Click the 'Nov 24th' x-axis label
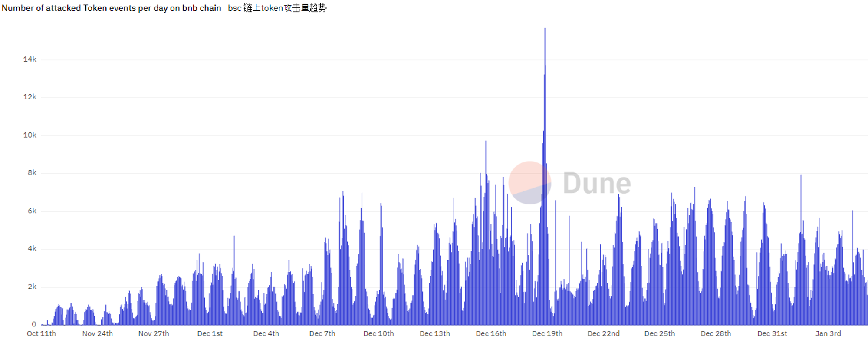868x356 pixels. coord(98,334)
